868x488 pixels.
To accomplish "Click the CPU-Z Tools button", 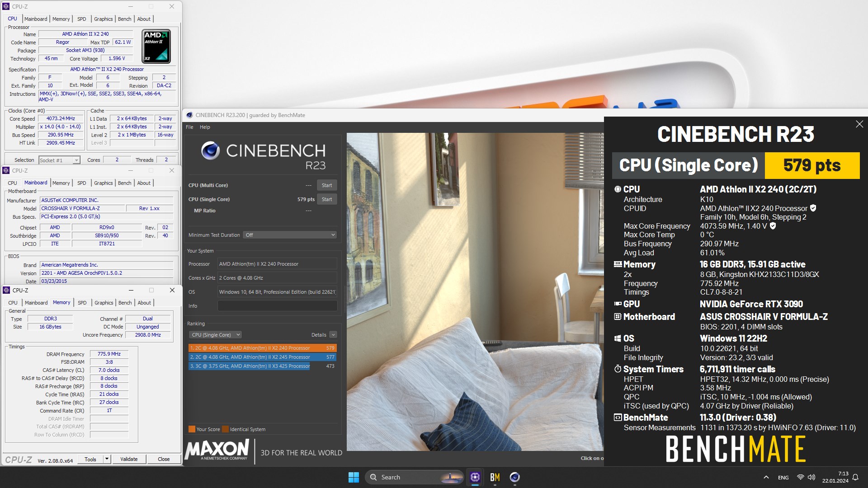I will coord(90,459).
